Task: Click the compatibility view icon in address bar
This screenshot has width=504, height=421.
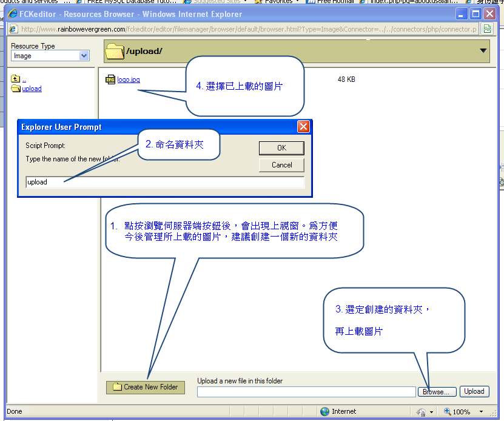Action: pos(486,29)
